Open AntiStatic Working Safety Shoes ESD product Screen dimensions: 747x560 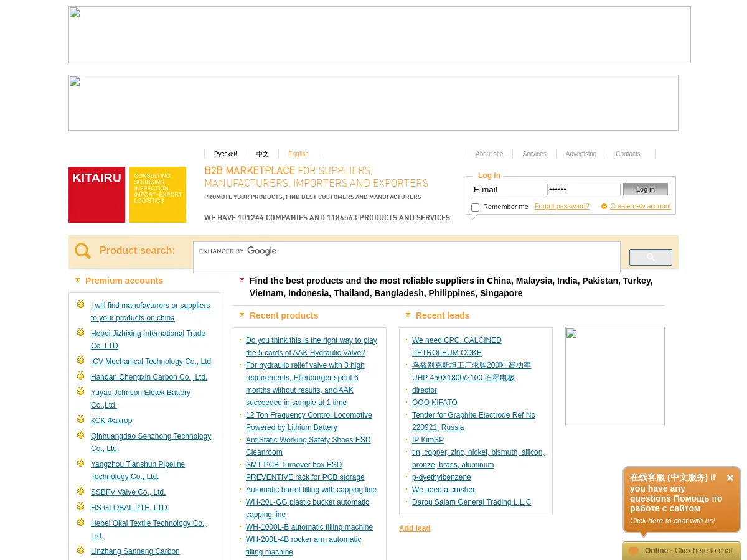click(308, 446)
